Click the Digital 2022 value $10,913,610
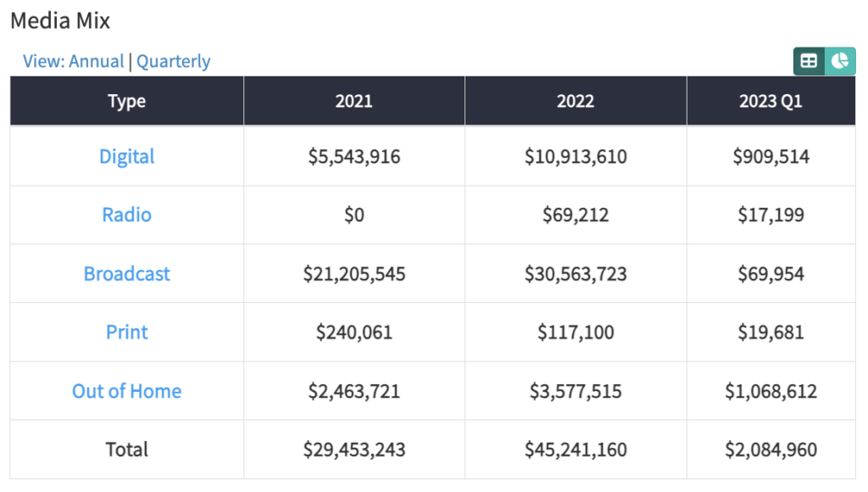The width and height of the screenshot is (868, 492). click(576, 157)
